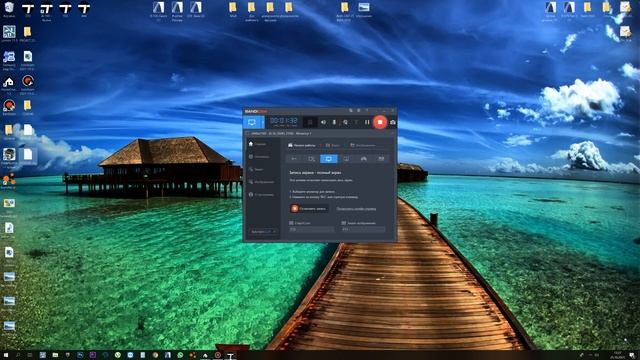This screenshot has width=640, height=360.
Task: Open taskbar search magnifier
Action: click(18, 355)
